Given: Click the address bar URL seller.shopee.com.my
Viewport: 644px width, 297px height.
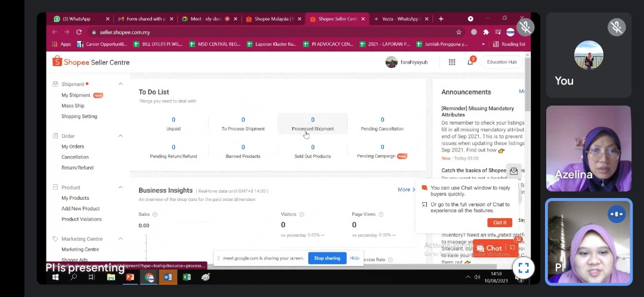Looking at the screenshot, I should [x=125, y=32].
